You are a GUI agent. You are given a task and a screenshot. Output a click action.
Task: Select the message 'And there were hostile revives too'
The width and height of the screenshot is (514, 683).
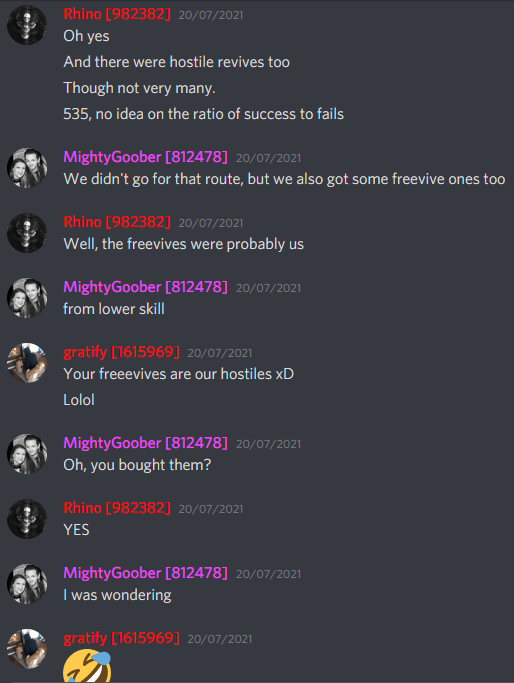coord(176,62)
